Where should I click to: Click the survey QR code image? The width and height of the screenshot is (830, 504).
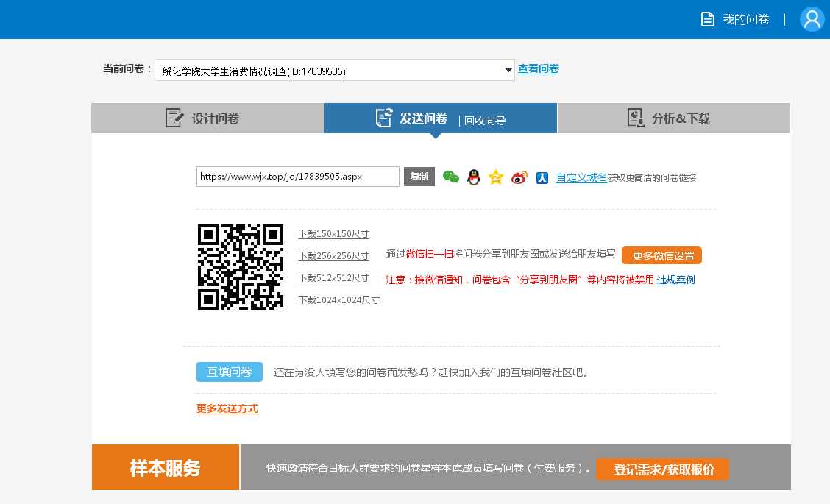241,267
